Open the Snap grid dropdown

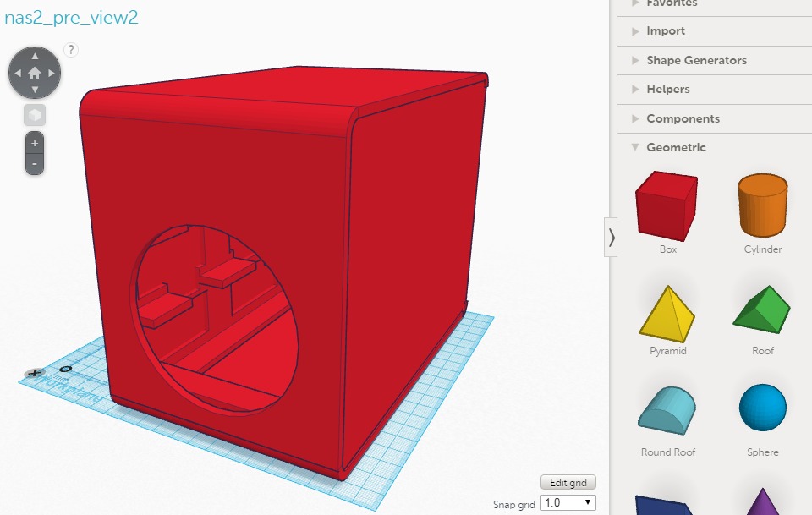click(x=568, y=502)
